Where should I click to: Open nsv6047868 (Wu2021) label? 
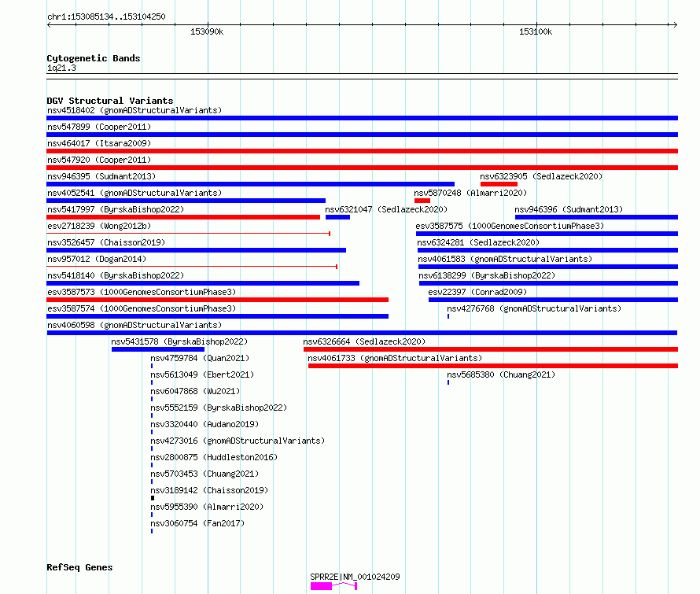coord(195,391)
